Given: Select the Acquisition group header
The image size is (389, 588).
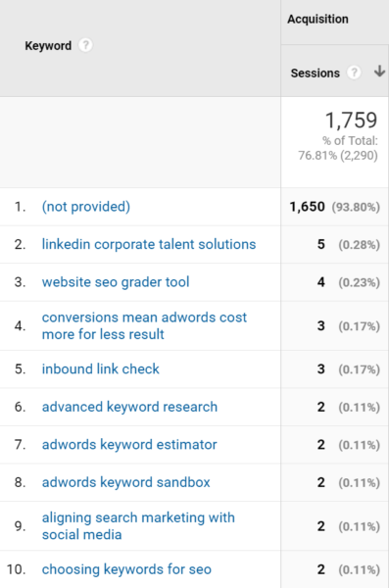Looking at the screenshot, I should click(317, 20).
